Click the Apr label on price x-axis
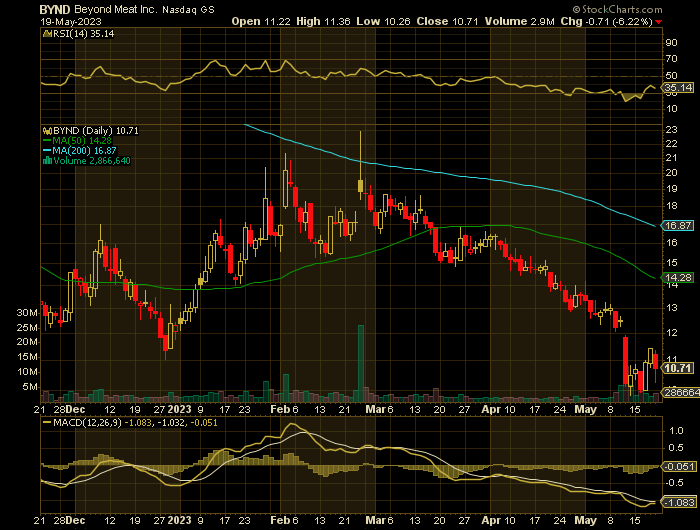 point(491,409)
